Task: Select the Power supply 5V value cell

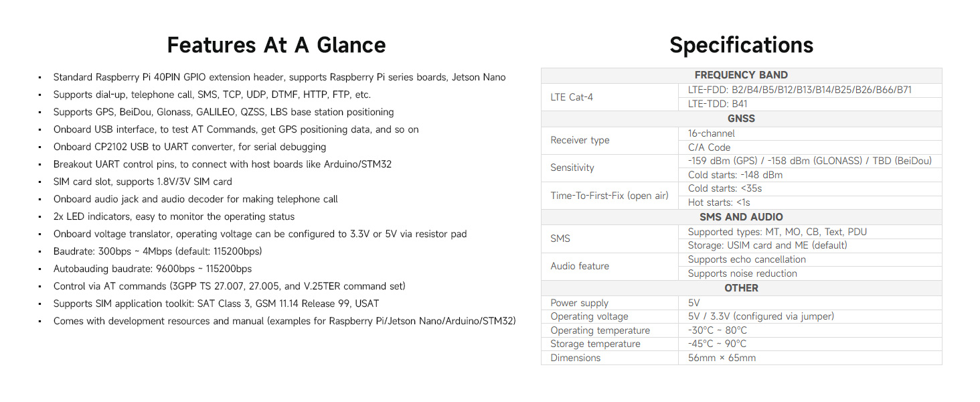Action: (x=810, y=303)
